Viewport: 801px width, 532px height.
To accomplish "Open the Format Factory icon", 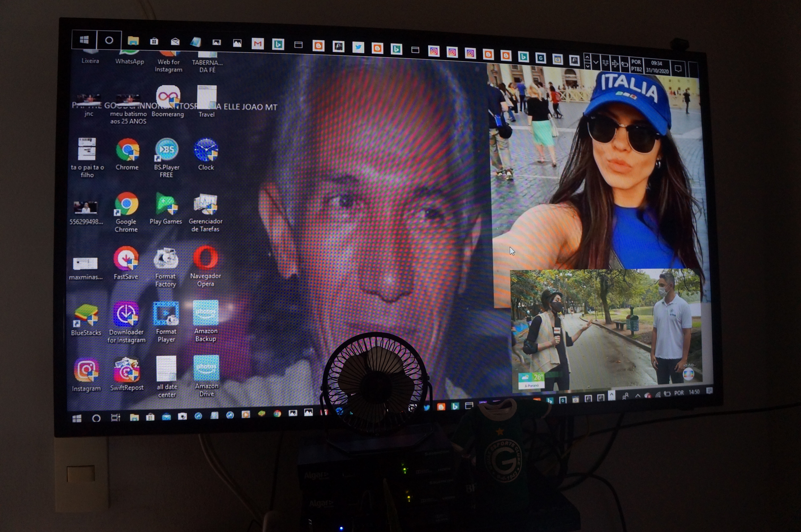I will click(166, 259).
